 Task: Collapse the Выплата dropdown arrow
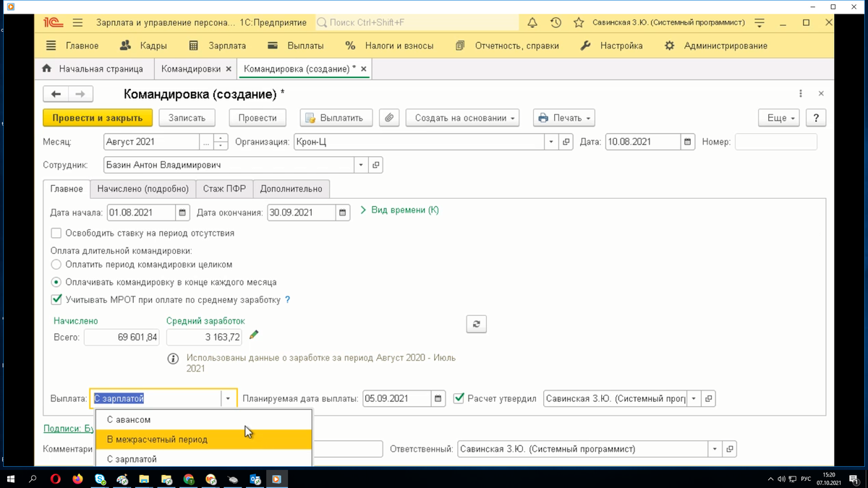coord(229,398)
